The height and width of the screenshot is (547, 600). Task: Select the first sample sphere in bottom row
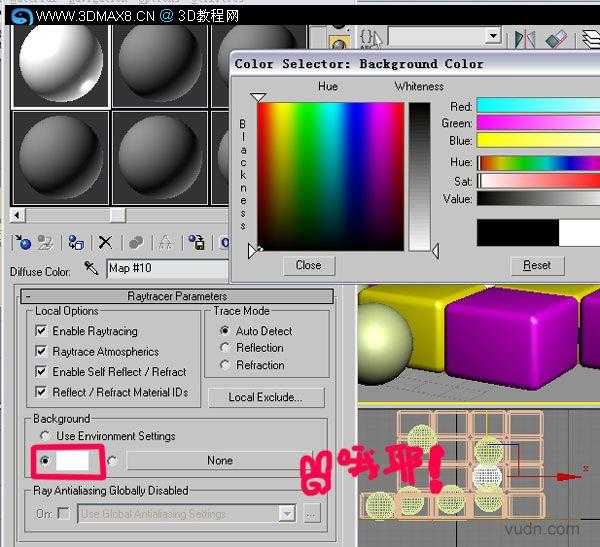61,157
